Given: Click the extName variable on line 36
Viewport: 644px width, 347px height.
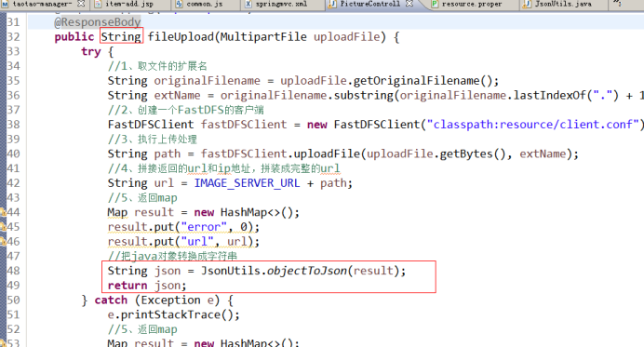Looking at the screenshot, I should pyautogui.click(x=178, y=95).
